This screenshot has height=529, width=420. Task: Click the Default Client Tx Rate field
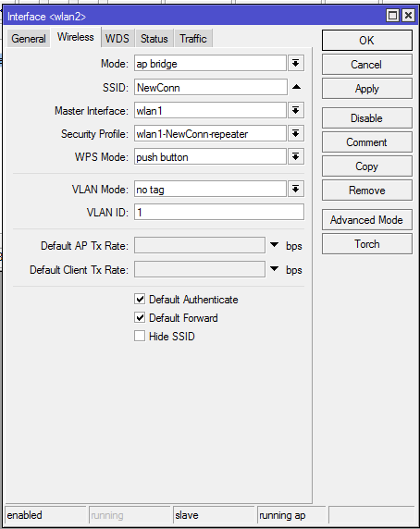pos(200,269)
